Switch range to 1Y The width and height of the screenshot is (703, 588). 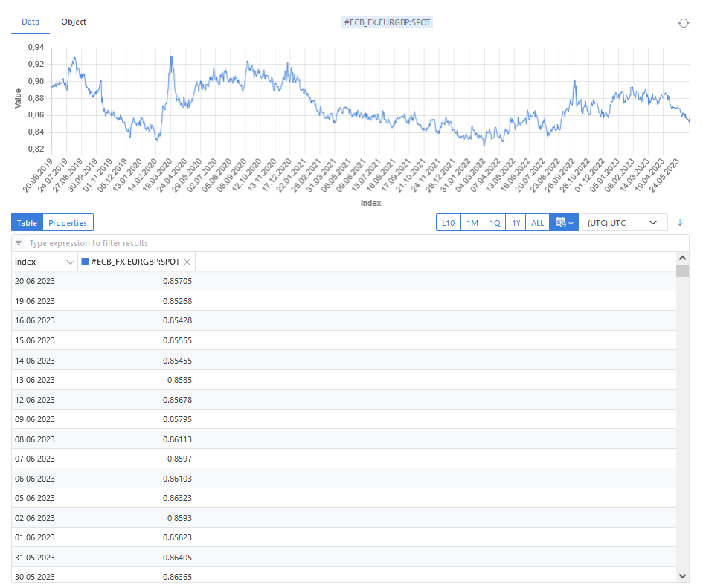coord(516,223)
